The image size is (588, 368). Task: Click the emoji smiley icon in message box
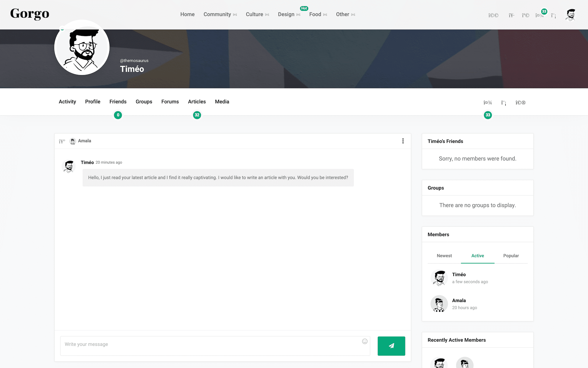tap(365, 341)
